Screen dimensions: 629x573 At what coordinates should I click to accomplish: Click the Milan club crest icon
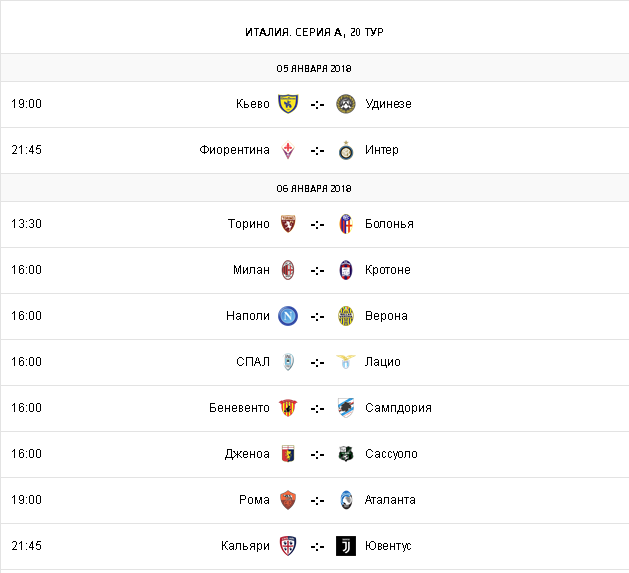point(288,270)
